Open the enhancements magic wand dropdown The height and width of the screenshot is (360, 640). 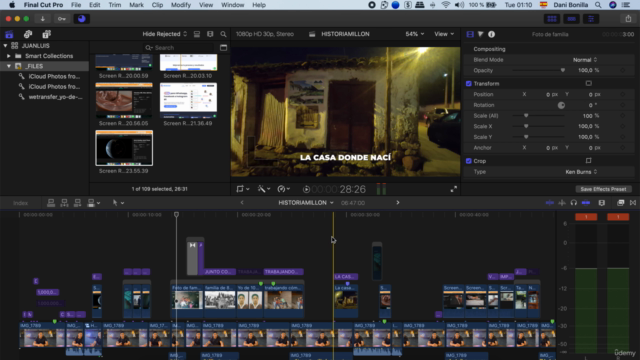coord(263,189)
